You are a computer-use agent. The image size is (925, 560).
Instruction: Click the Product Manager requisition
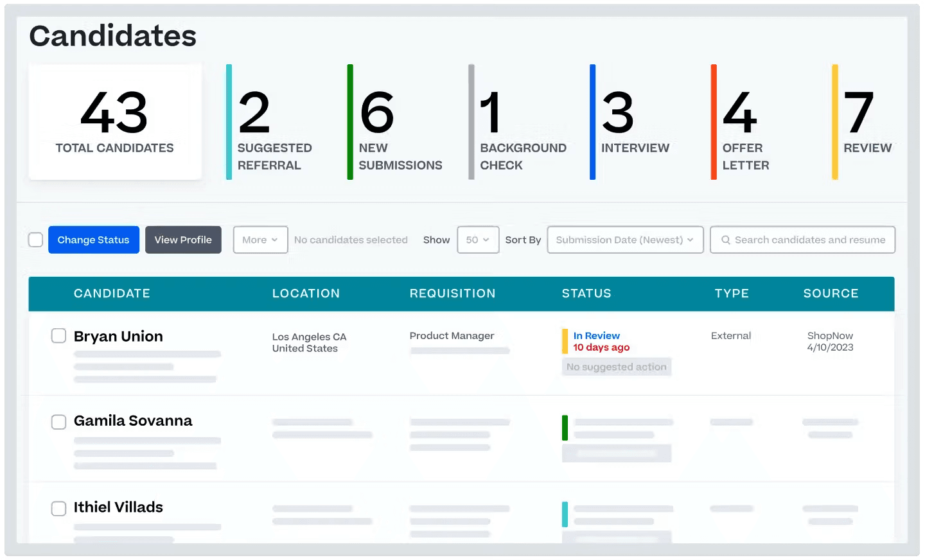[x=452, y=336]
